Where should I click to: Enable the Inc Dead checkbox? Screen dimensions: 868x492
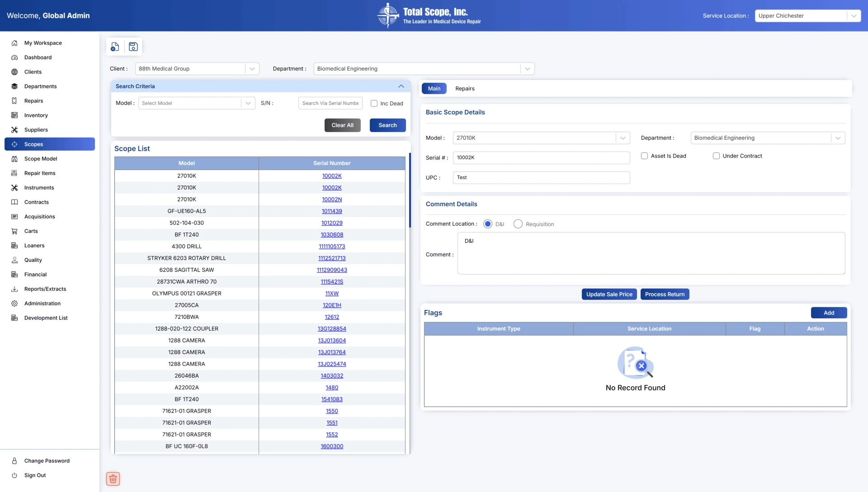[374, 104]
